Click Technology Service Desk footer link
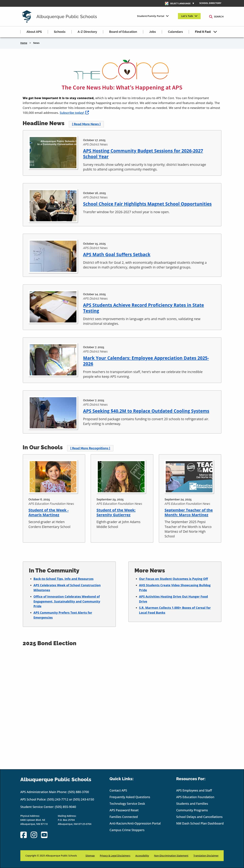Viewport: 244px width, 868px height. point(127,804)
